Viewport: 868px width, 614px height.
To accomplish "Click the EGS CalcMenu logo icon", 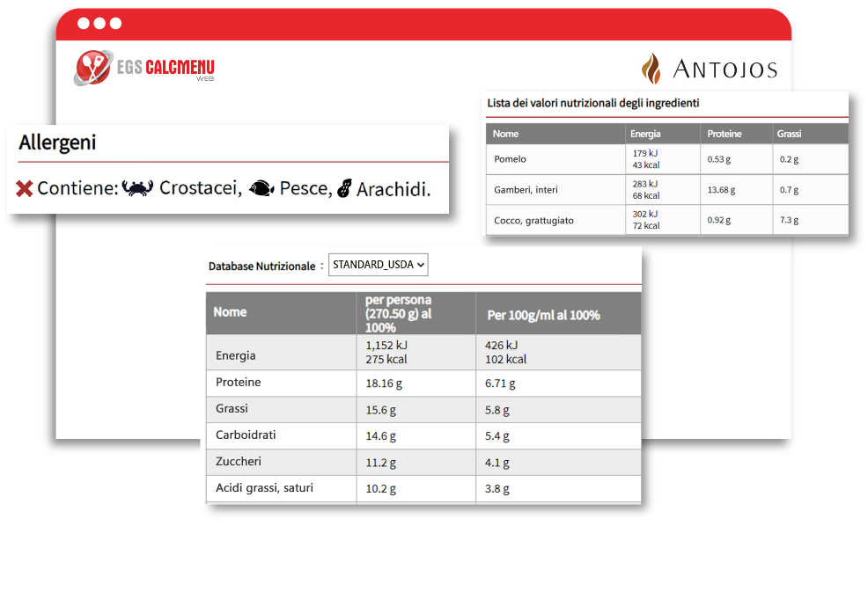I will [x=93, y=68].
